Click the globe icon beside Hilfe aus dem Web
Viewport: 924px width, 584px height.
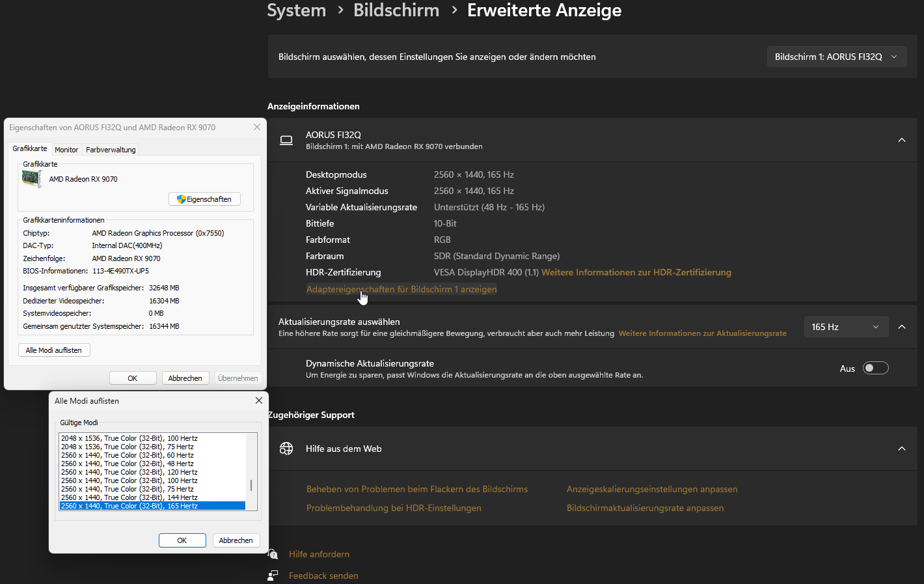(x=286, y=449)
